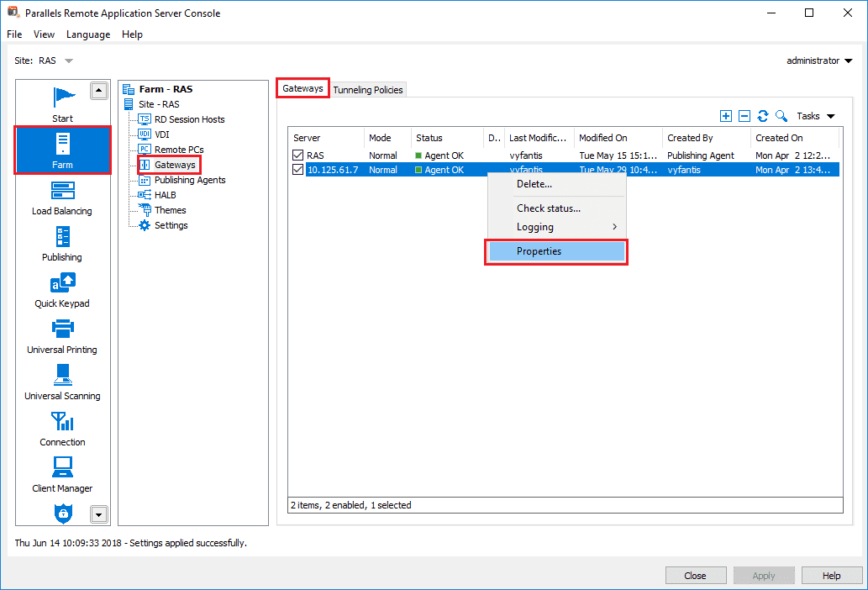Open the Language menu

pyautogui.click(x=88, y=34)
